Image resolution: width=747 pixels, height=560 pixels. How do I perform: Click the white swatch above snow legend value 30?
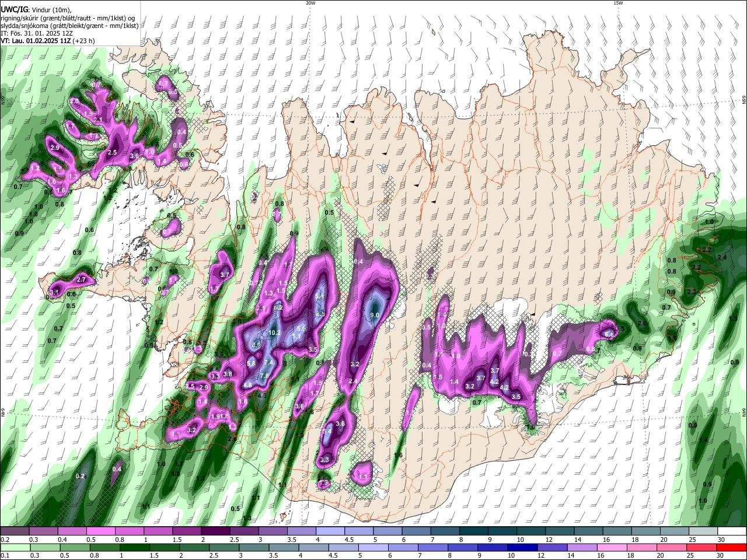point(731,531)
